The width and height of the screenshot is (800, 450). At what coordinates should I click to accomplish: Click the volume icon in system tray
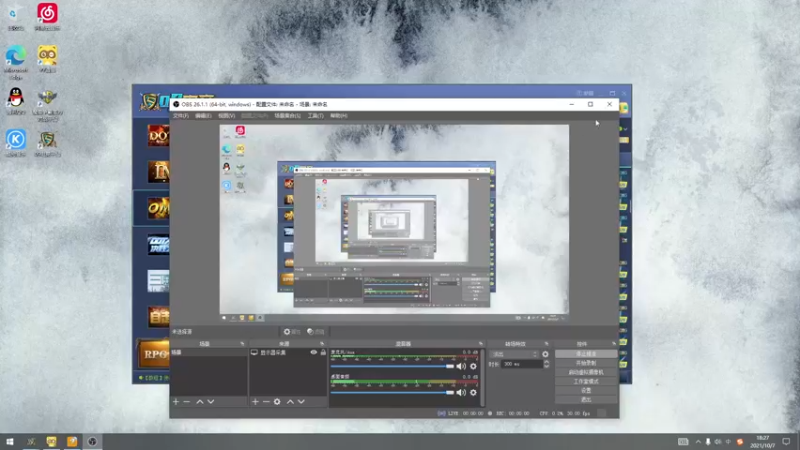718,442
